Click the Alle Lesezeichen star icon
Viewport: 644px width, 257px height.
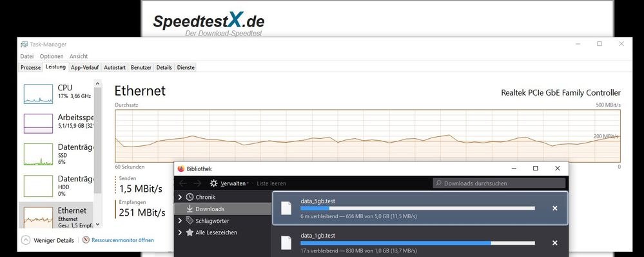pos(190,232)
